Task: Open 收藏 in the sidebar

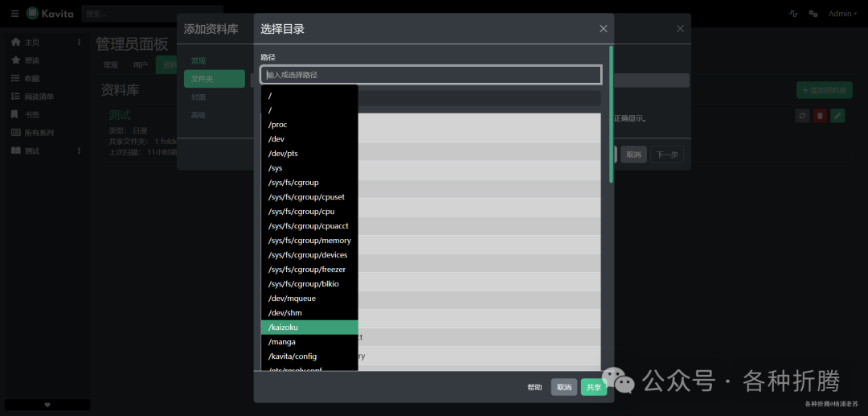Action: pyautogui.click(x=32, y=79)
